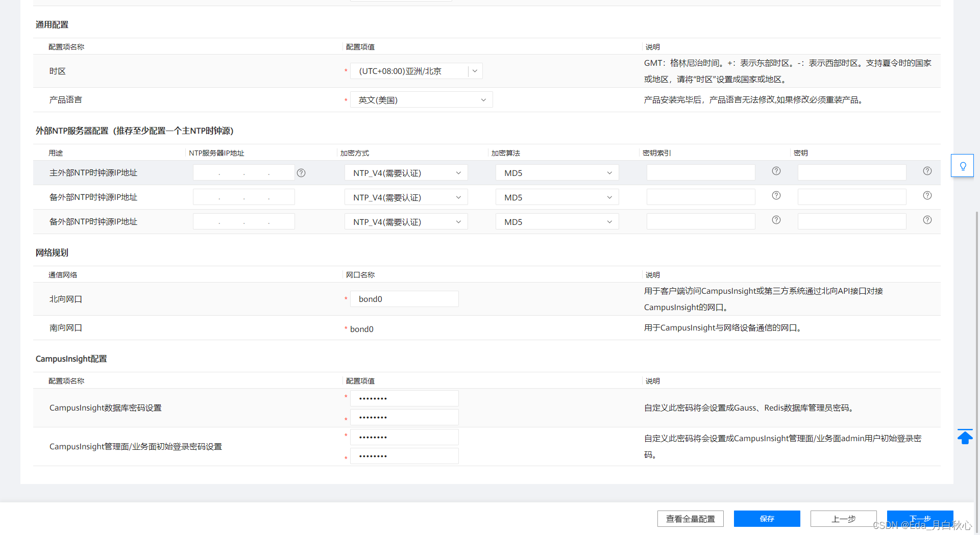The height and width of the screenshot is (535, 980).
Task: Click the 下一步 next step button
Action: point(920,519)
